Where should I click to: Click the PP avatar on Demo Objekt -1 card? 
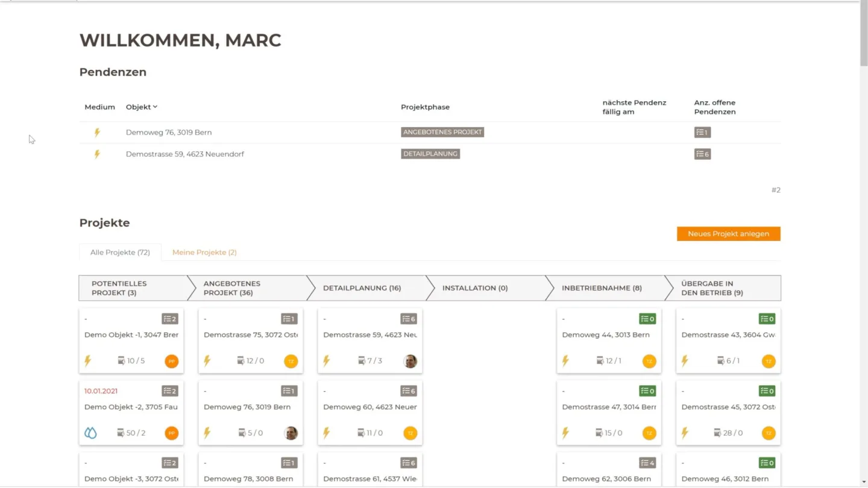tap(172, 361)
